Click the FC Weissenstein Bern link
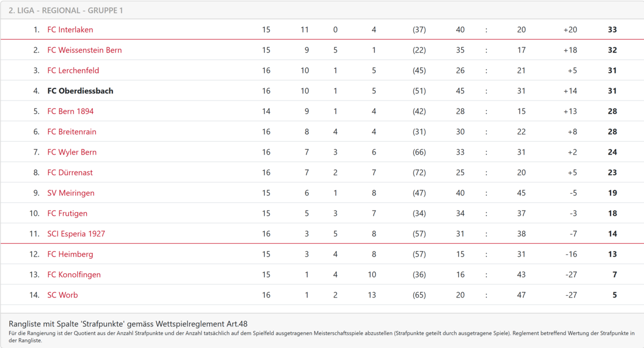Image resolution: width=644 pixels, height=348 pixels. (x=84, y=50)
